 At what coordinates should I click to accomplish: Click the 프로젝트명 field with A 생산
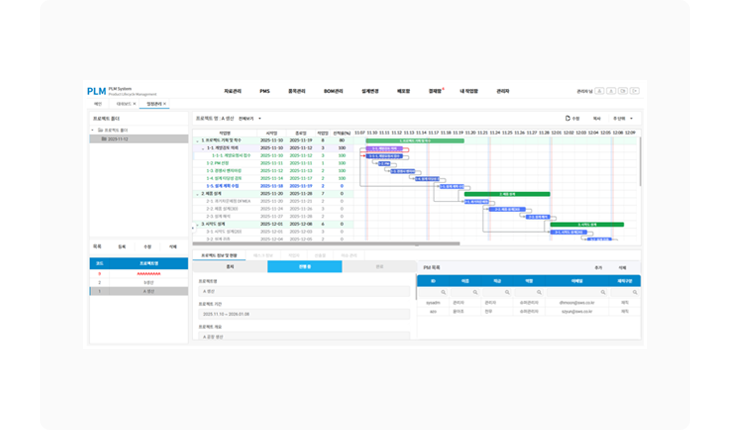pos(304,291)
